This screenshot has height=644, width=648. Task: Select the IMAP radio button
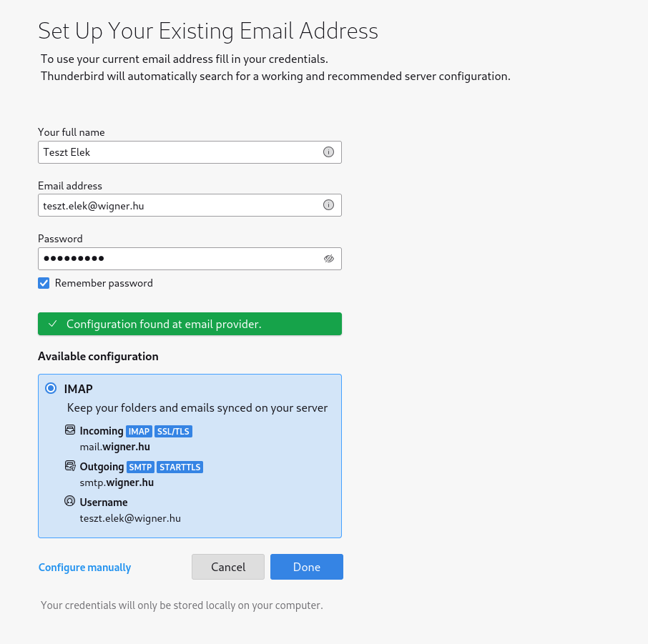pos(51,388)
